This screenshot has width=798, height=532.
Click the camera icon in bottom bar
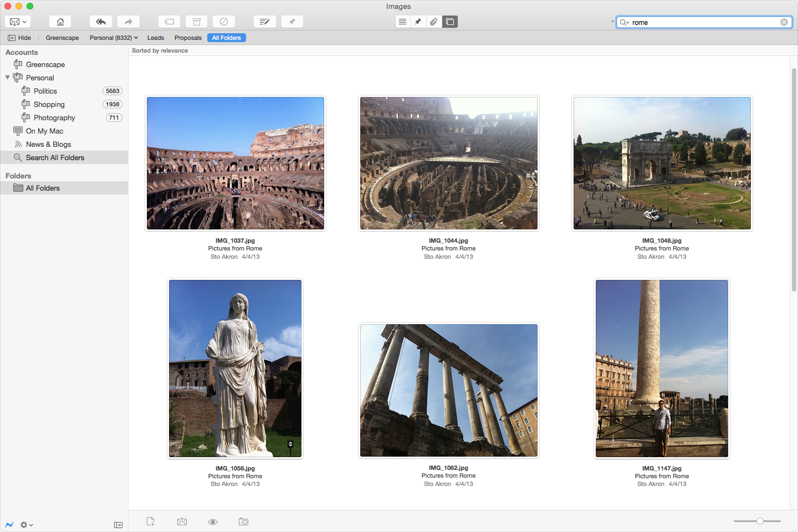pyautogui.click(x=243, y=522)
